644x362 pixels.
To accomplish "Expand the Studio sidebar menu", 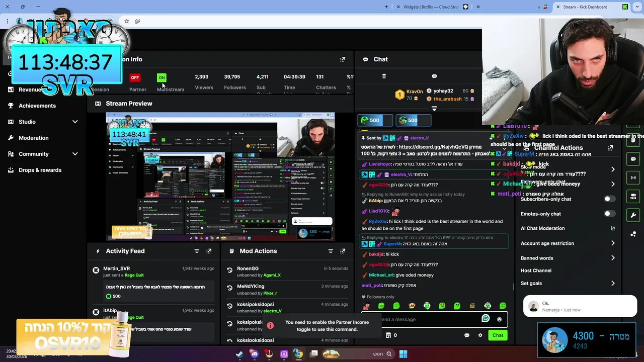I will tap(75, 122).
